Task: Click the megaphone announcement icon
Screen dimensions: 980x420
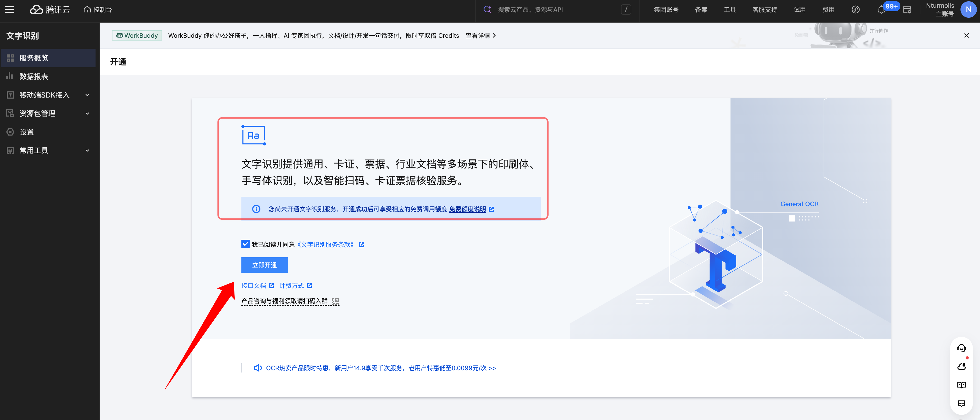Action: [x=258, y=368]
